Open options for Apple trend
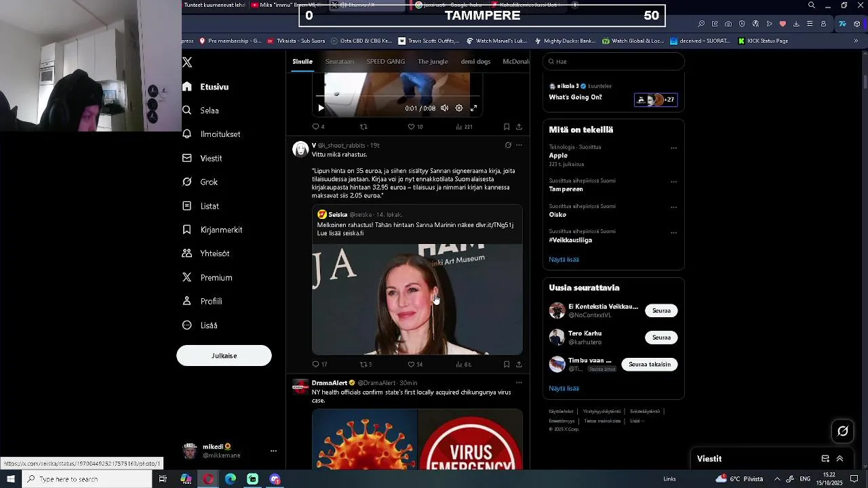 673,148
